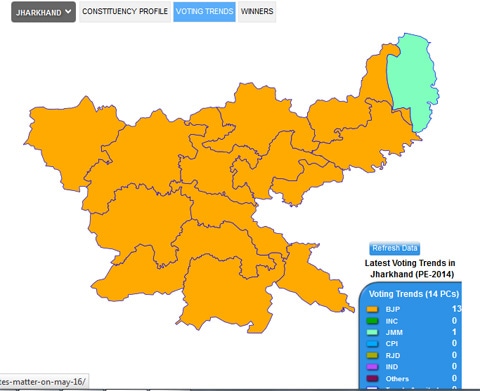The height and width of the screenshot is (391, 480).
Task: Click the Voting Trends (14 PCs) header
Action: [x=414, y=294]
